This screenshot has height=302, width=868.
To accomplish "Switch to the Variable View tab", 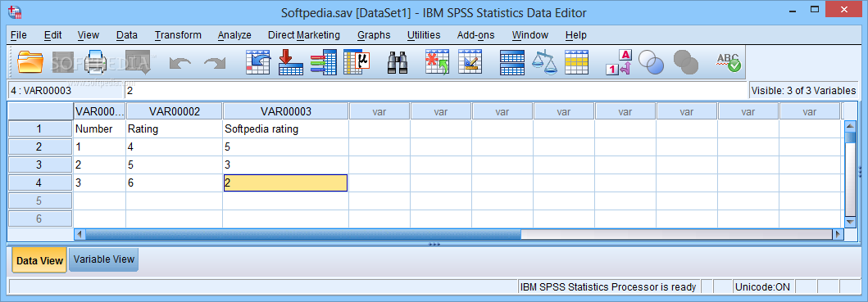I will pyautogui.click(x=103, y=259).
